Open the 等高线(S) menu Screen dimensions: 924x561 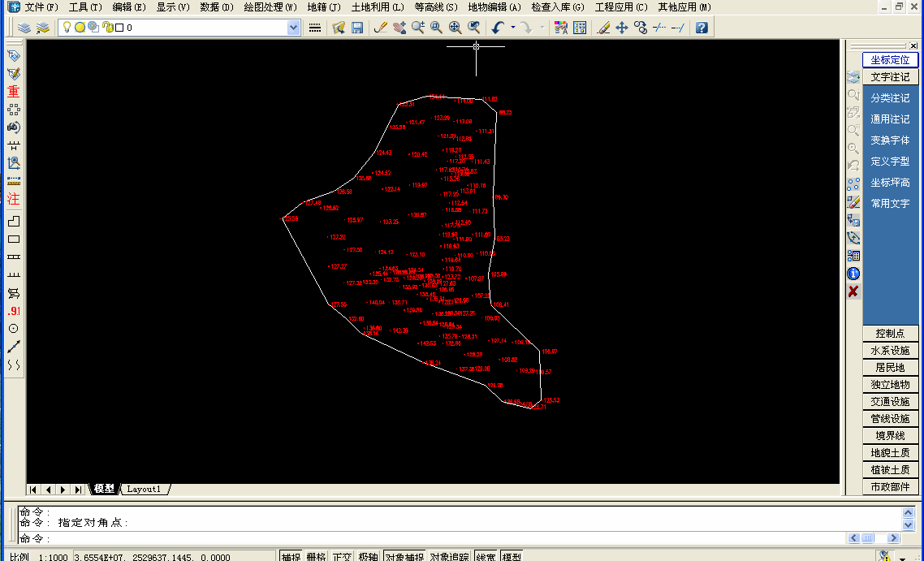pos(436,7)
